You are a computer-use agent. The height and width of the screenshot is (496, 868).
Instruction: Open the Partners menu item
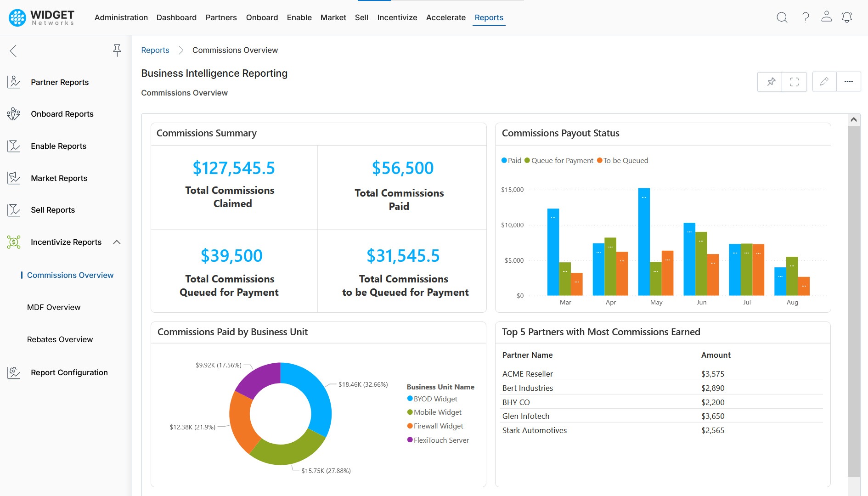click(221, 17)
